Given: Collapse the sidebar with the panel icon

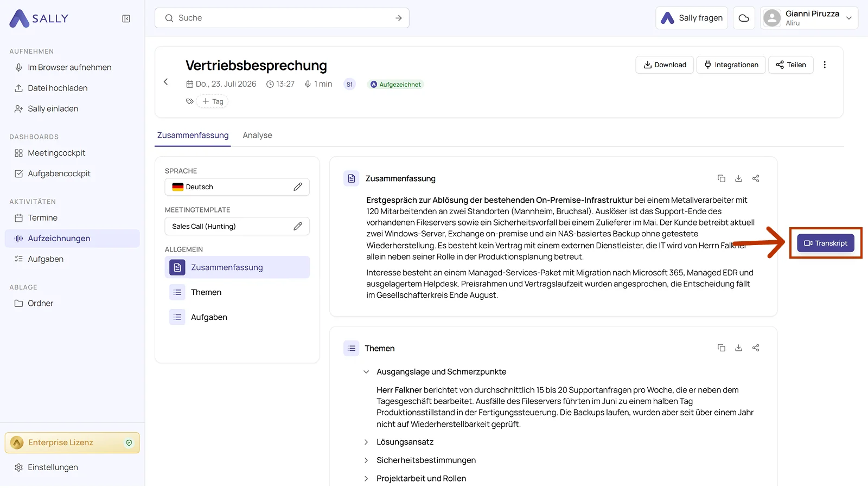Looking at the screenshot, I should click(x=126, y=18).
